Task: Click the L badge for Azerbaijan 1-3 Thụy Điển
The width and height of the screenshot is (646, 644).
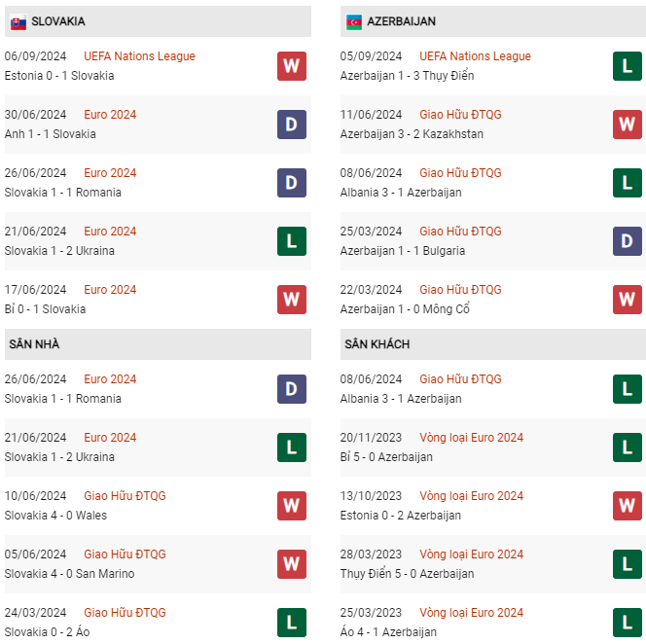Action: 628,66
